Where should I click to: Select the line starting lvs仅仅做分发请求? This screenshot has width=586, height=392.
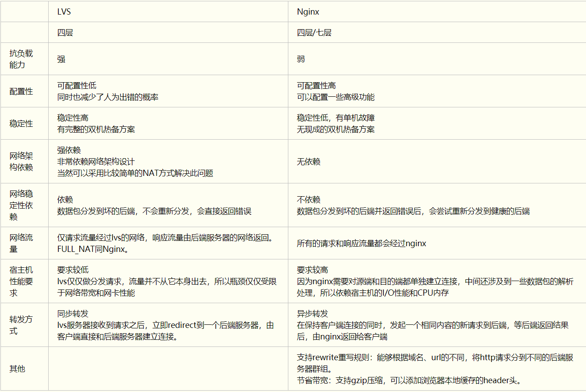167,282
